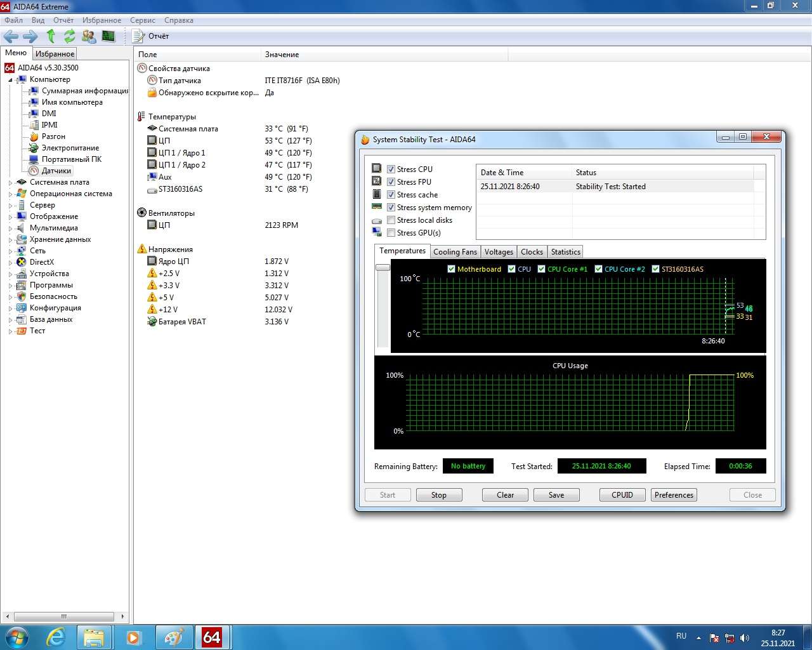Open the Разгон tree item

point(53,136)
